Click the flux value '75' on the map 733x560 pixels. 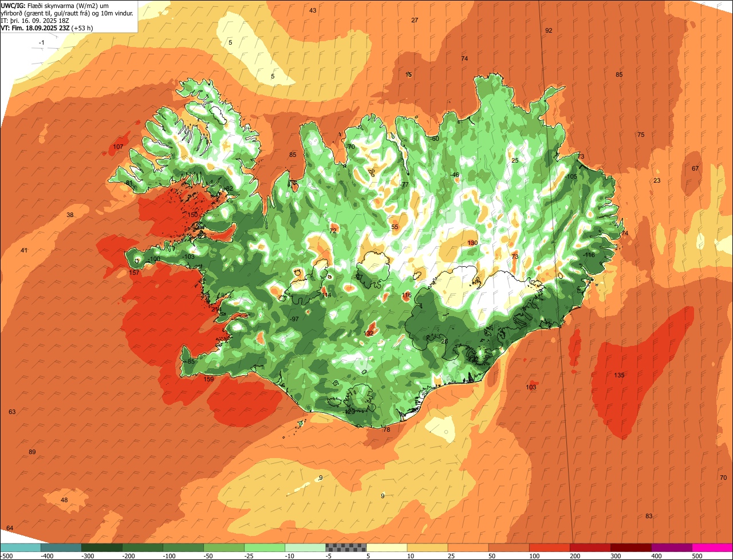point(641,135)
